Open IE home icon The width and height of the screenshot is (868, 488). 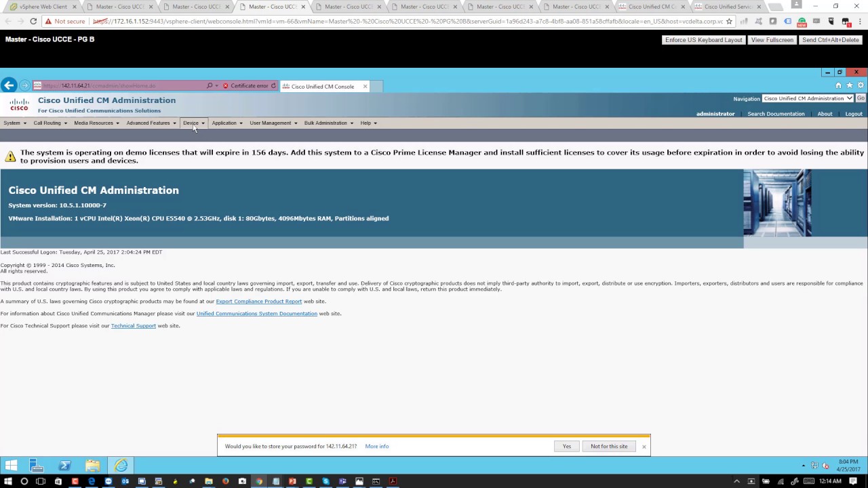(x=838, y=85)
